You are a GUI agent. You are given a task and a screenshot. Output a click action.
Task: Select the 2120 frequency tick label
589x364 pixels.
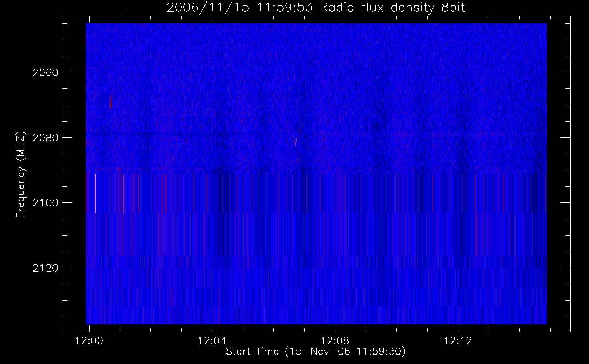46,268
